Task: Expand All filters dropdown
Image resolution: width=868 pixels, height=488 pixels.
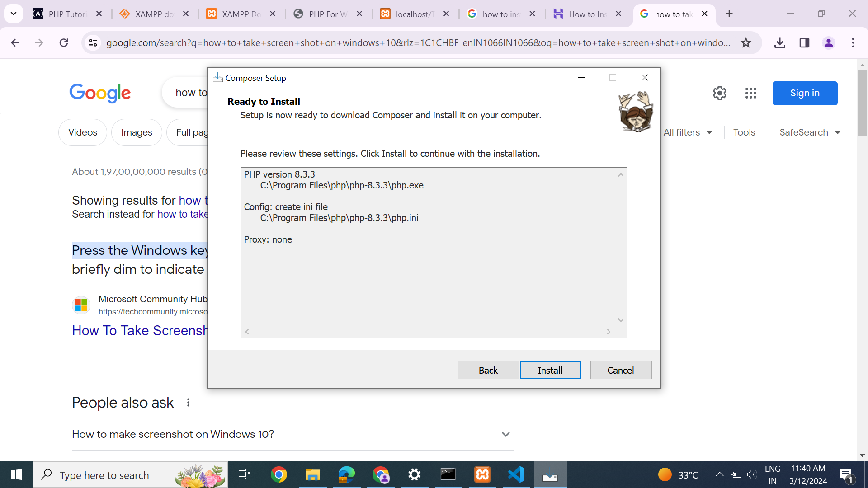Action: click(688, 132)
